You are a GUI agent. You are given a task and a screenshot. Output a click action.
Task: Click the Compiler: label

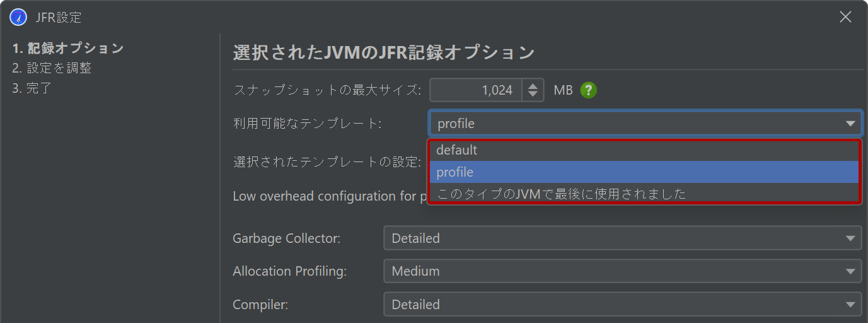260,304
